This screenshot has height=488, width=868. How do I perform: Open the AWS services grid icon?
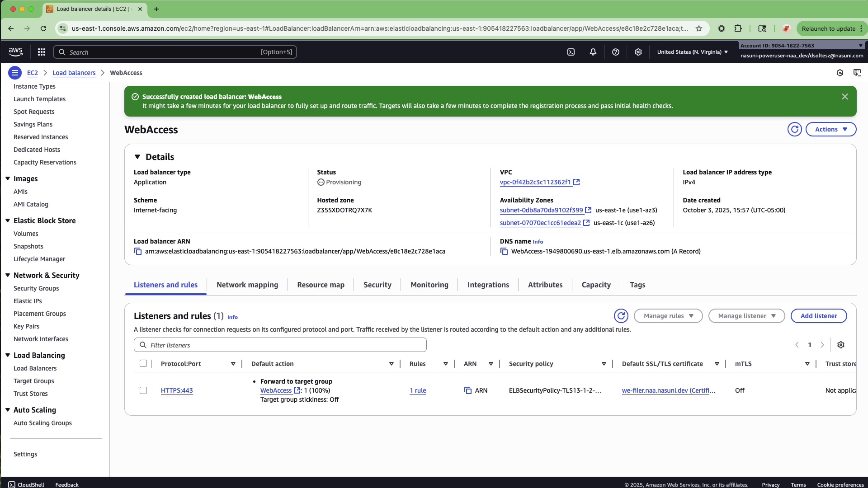41,52
